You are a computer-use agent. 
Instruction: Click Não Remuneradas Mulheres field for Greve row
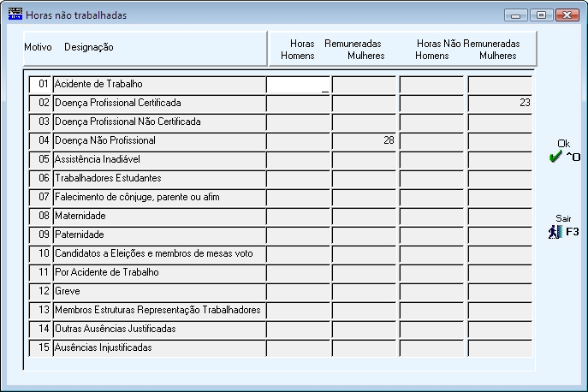click(x=500, y=292)
